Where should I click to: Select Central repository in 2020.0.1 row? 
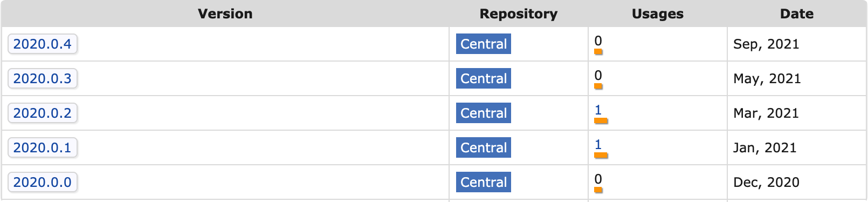[x=484, y=147]
